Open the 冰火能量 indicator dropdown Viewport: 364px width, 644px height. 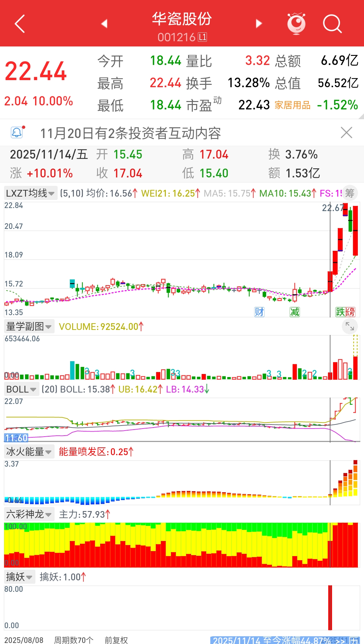point(29,451)
